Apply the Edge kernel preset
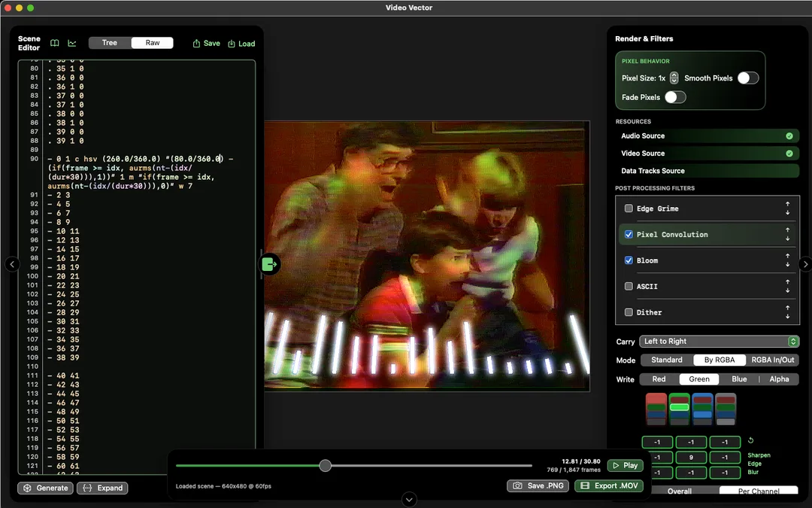The image size is (812, 508). click(754, 464)
